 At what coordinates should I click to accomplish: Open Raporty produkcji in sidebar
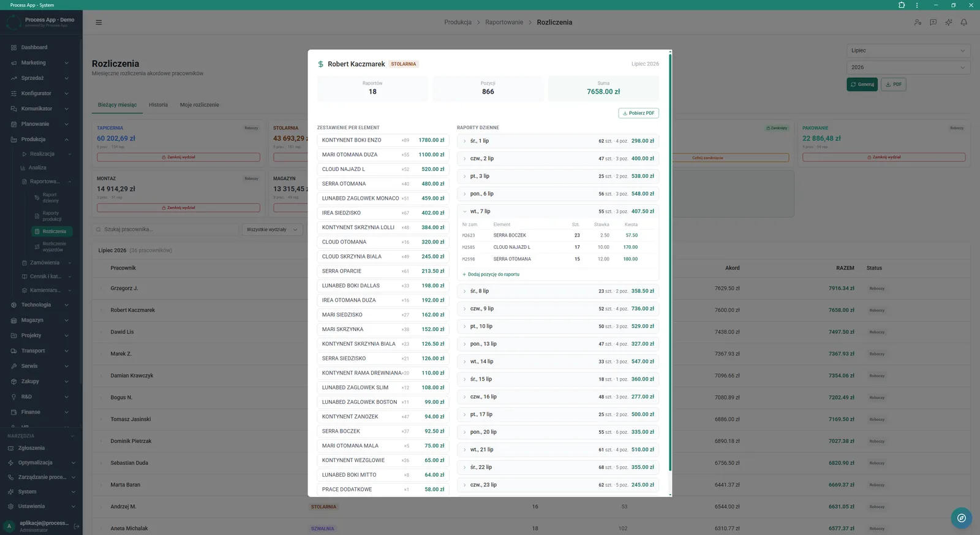(52, 216)
